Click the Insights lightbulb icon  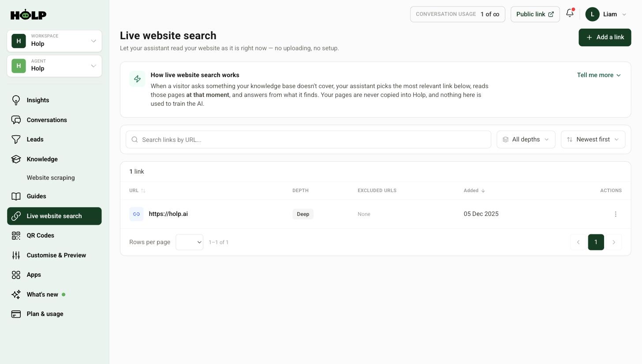click(16, 100)
